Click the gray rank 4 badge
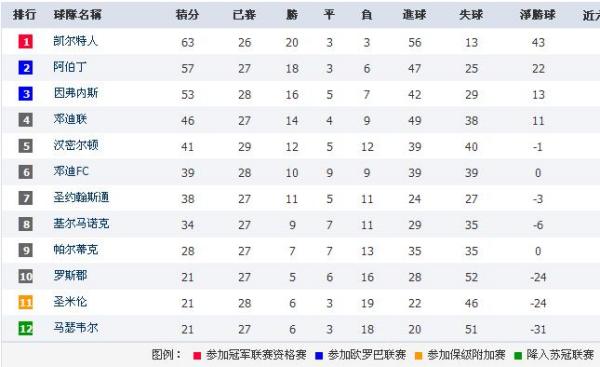This screenshot has width=600, height=367. pos(26,120)
